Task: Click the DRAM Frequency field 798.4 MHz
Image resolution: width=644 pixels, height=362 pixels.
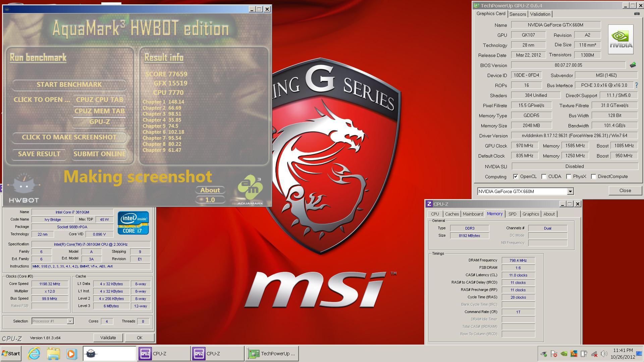Action: click(518, 260)
